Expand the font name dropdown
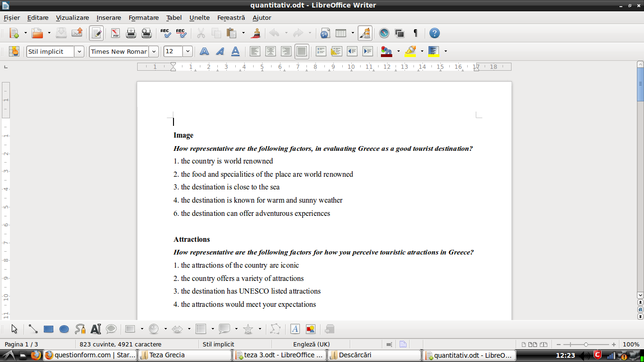Screen dimensions: 644x362 point(154,51)
